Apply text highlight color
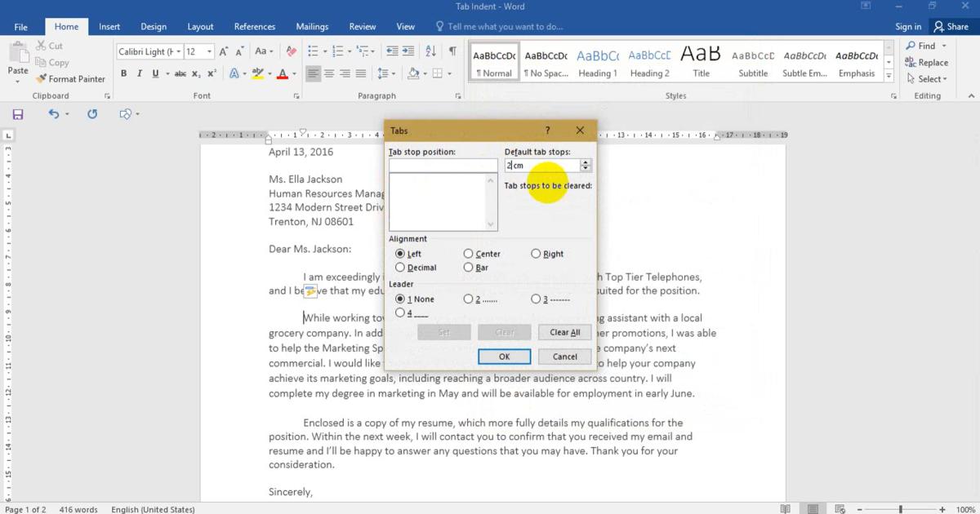 click(258, 73)
